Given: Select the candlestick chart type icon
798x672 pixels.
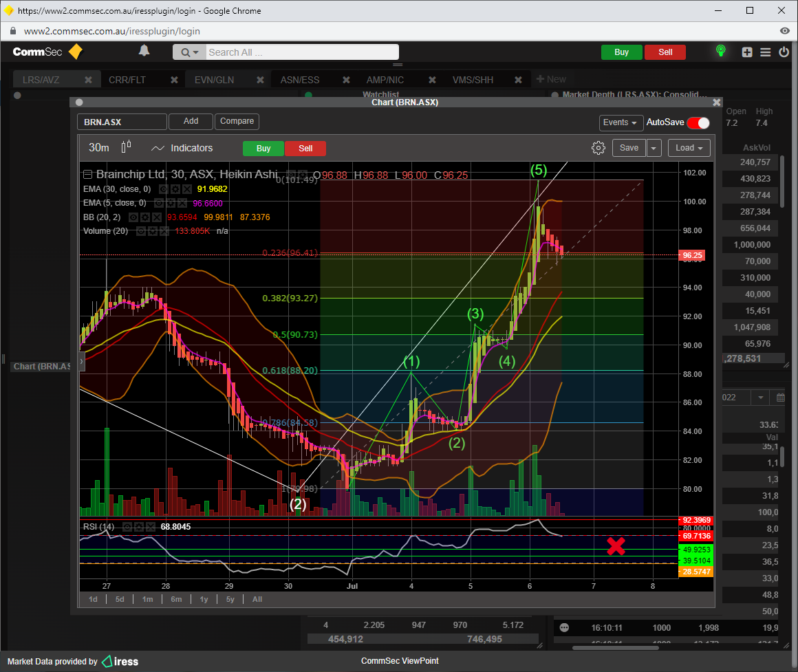Looking at the screenshot, I should tap(126, 147).
